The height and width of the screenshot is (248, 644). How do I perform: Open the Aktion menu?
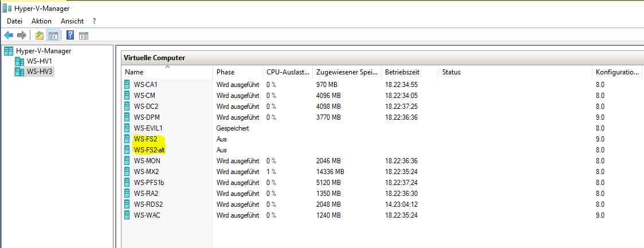[x=41, y=21]
